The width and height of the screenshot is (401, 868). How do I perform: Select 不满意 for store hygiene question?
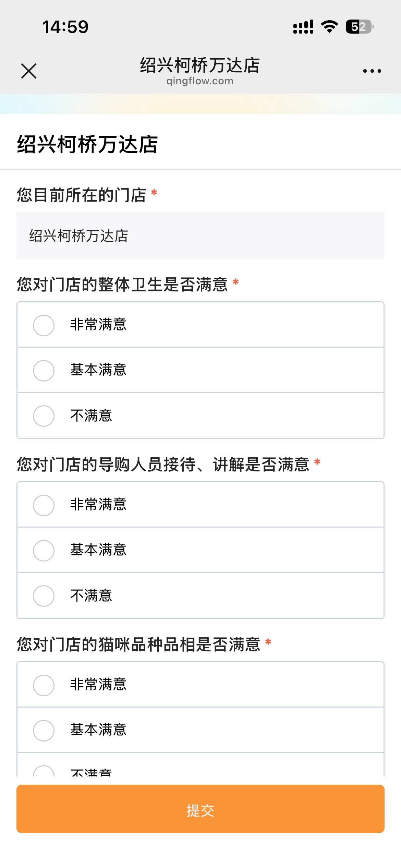(x=44, y=415)
